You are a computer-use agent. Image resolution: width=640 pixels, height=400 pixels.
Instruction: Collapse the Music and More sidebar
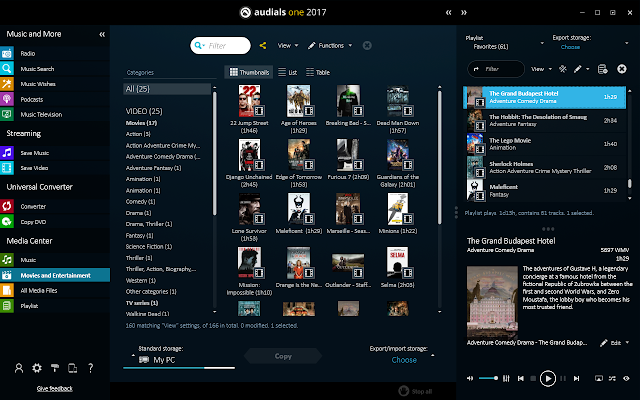tap(102, 34)
